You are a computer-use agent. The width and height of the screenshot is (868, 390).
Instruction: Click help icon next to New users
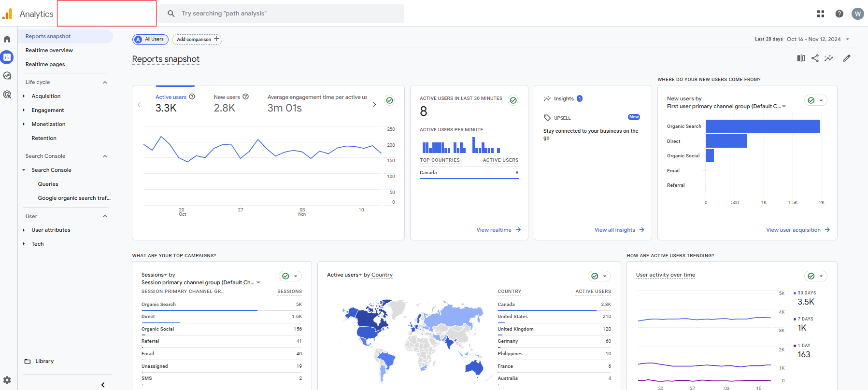[x=245, y=97]
